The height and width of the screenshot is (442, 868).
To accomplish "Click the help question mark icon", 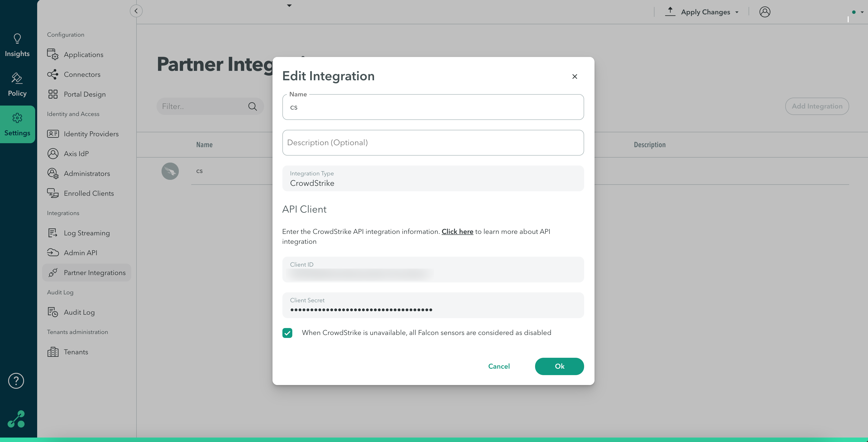I will [16, 381].
